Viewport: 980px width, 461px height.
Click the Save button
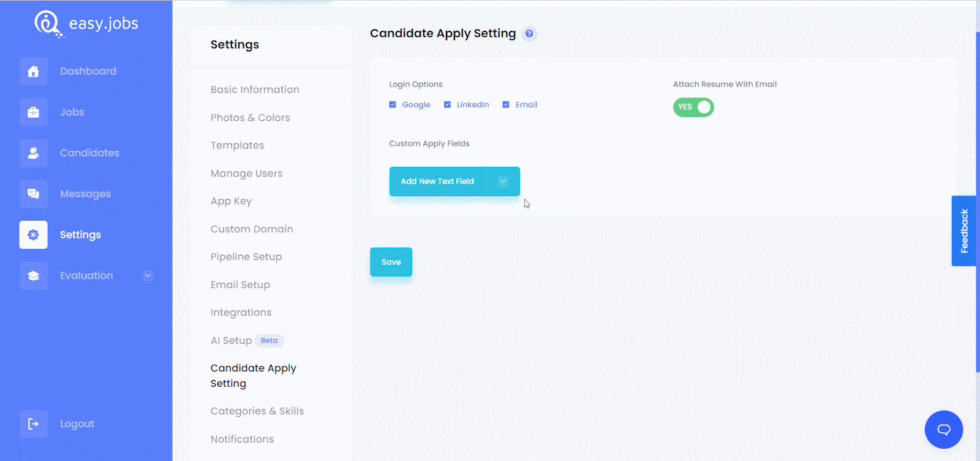pyautogui.click(x=391, y=262)
